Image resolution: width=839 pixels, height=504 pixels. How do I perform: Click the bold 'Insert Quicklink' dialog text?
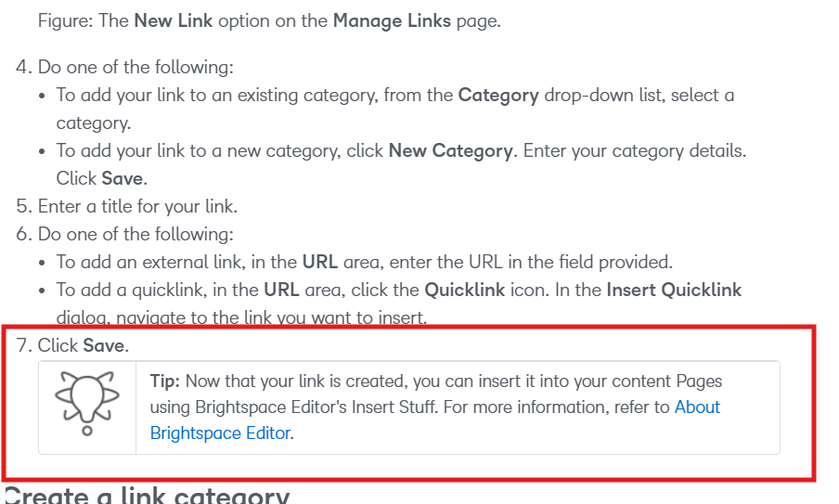pos(674,290)
